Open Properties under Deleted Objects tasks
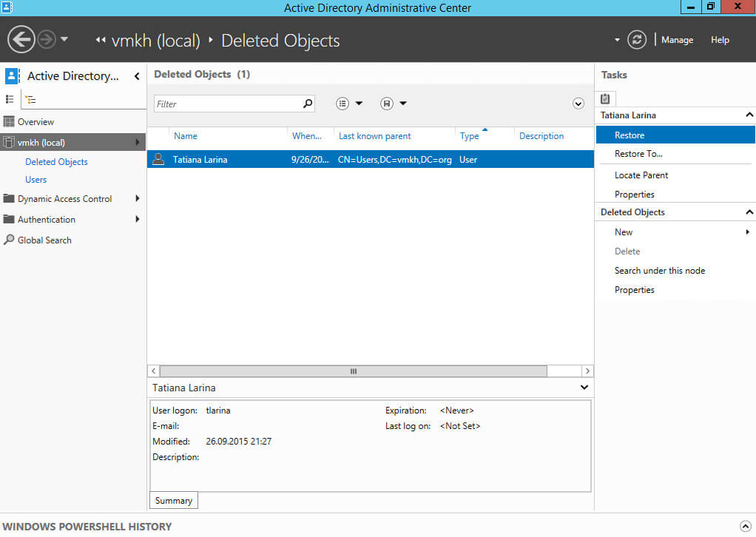The width and height of the screenshot is (756, 537). 635,290
